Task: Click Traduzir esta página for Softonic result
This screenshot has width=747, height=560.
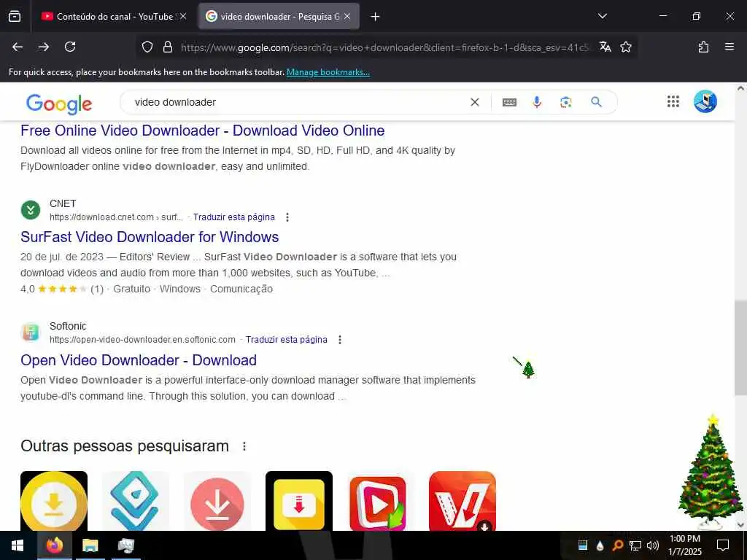Action: click(x=286, y=340)
